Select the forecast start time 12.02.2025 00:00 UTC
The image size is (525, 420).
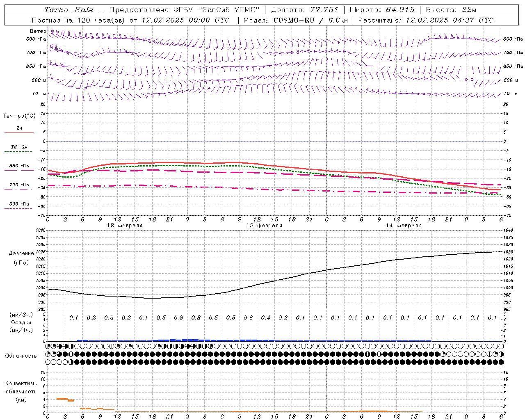tap(185, 20)
